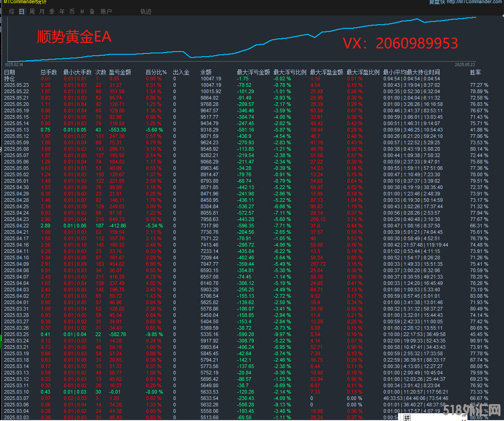504x421 pixels.
Task: Select the 2025.03.10 row date cell
Action: (16, 392)
